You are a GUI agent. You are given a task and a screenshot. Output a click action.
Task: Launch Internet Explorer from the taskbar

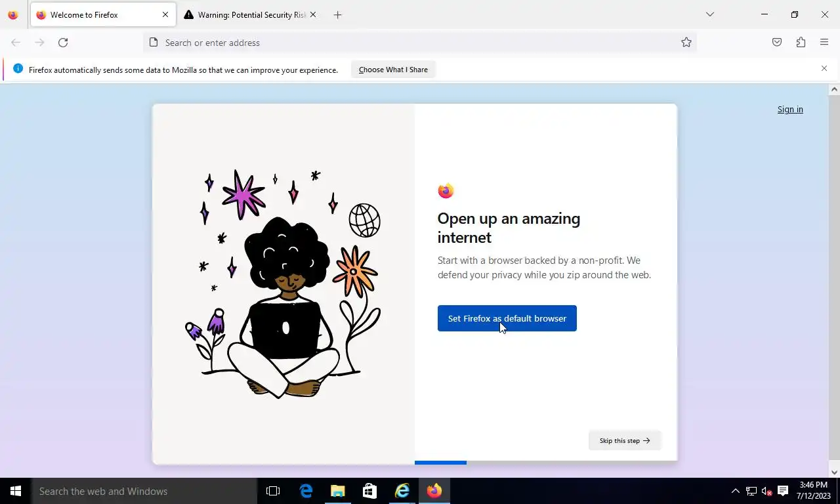click(x=402, y=491)
